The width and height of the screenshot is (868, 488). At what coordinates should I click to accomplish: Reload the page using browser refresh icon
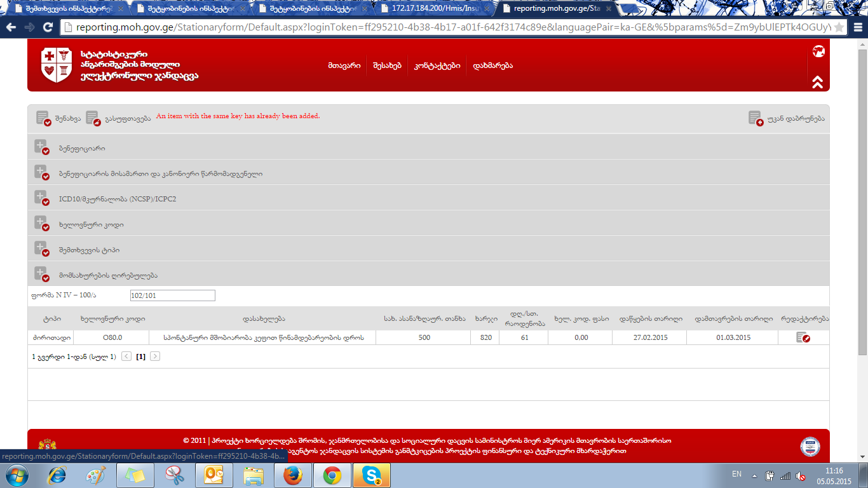pyautogui.click(x=48, y=27)
